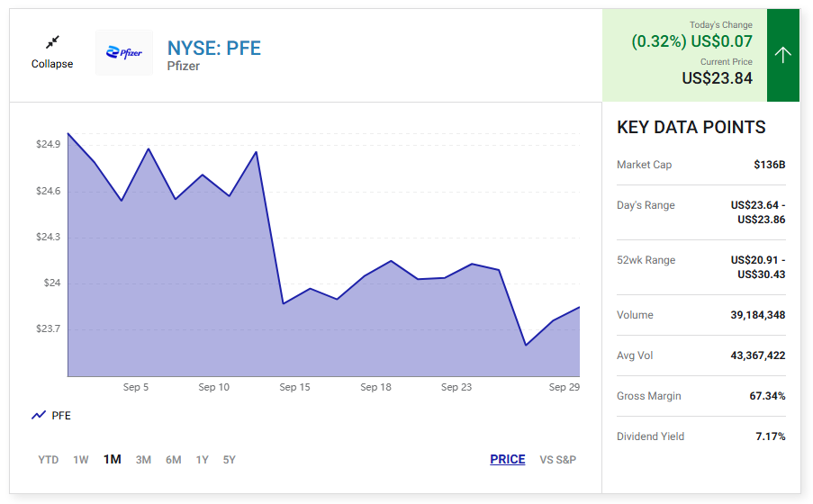
Task: Toggle the PFE series legend label
Action: [61, 416]
